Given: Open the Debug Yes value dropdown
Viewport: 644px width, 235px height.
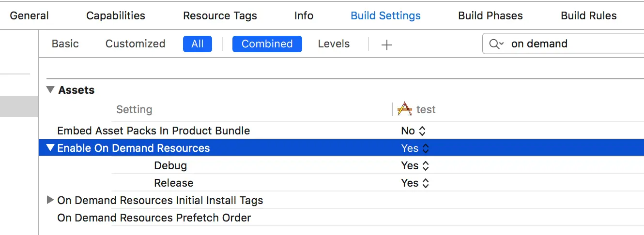Looking at the screenshot, I should [x=415, y=165].
